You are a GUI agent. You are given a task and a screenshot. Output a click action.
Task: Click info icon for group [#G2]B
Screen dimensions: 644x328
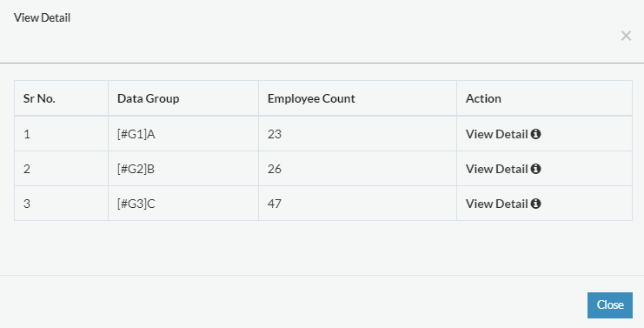[x=535, y=169]
